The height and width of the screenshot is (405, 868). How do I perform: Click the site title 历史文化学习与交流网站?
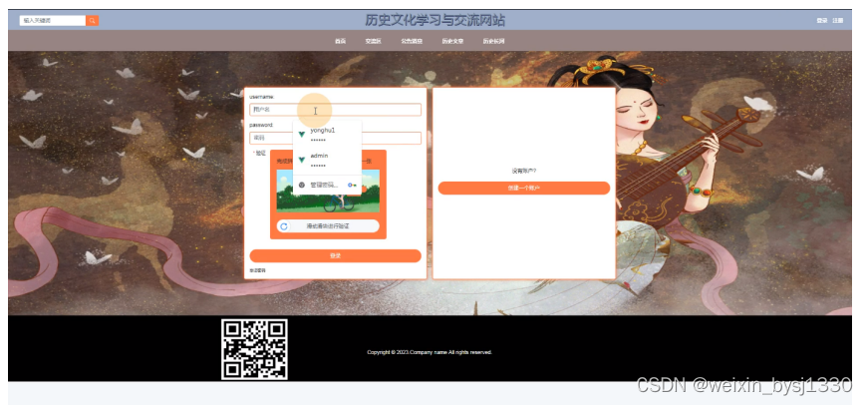click(435, 21)
